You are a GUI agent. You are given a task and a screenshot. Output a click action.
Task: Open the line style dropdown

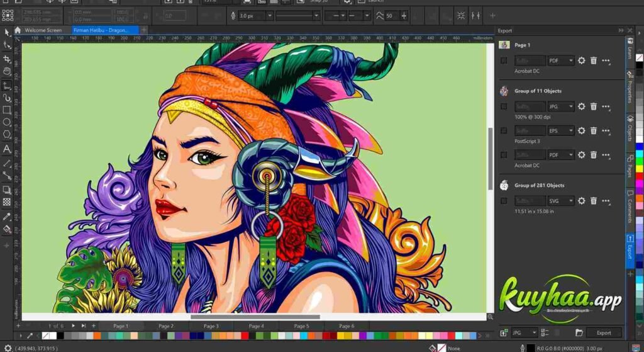tap(297, 16)
